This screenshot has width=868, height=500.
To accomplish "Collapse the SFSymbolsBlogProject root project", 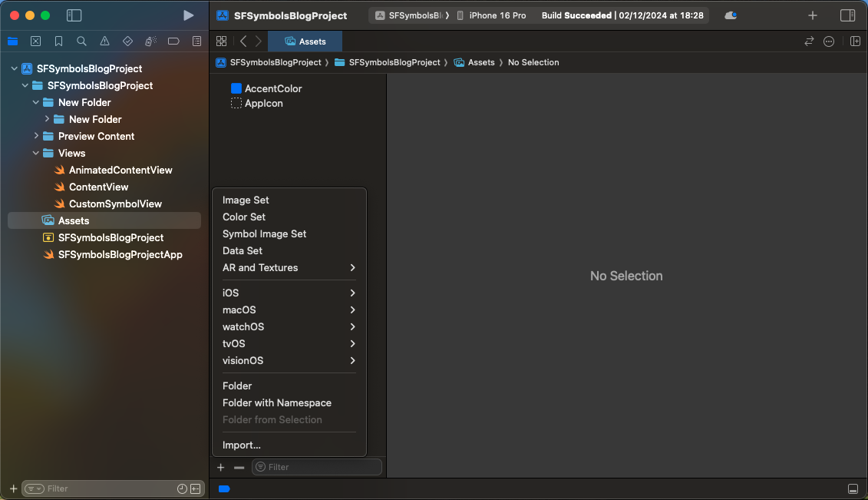I will (15, 68).
